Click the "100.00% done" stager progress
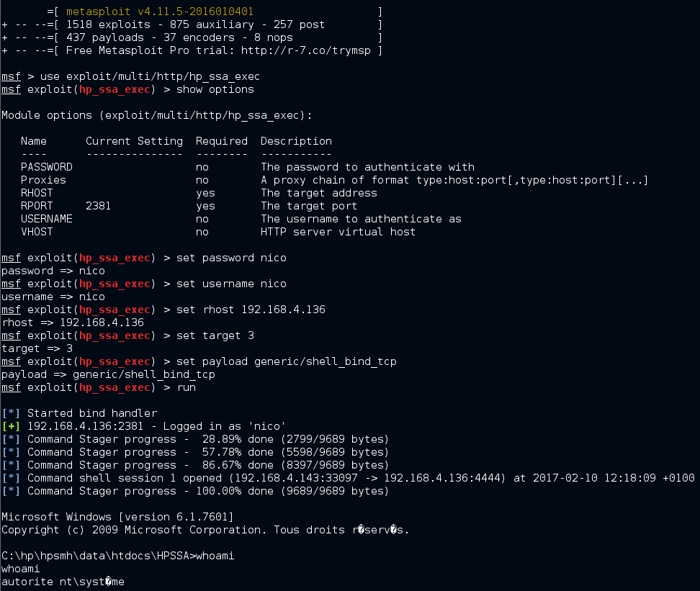 pos(234,490)
